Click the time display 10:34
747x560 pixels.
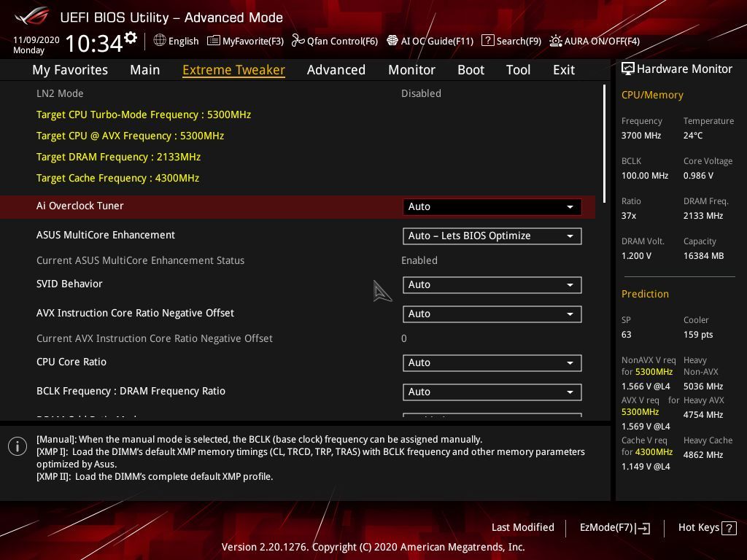click(x=94, y=43)
